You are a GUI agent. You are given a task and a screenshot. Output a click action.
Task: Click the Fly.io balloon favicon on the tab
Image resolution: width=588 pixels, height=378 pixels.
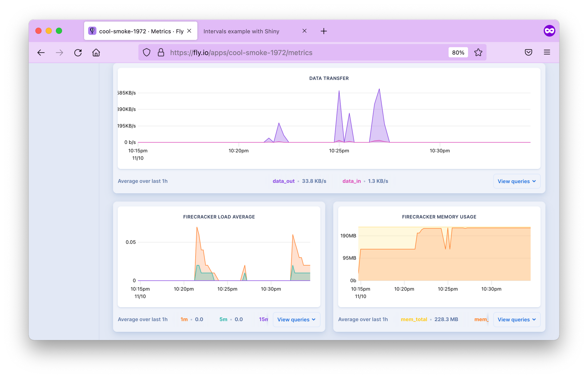(92, 31)
